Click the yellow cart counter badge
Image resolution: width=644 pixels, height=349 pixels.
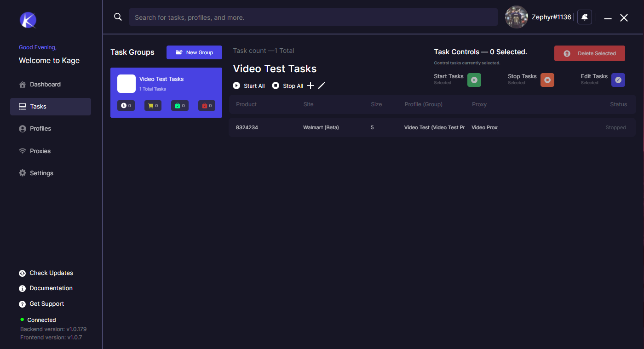point(153,106)
